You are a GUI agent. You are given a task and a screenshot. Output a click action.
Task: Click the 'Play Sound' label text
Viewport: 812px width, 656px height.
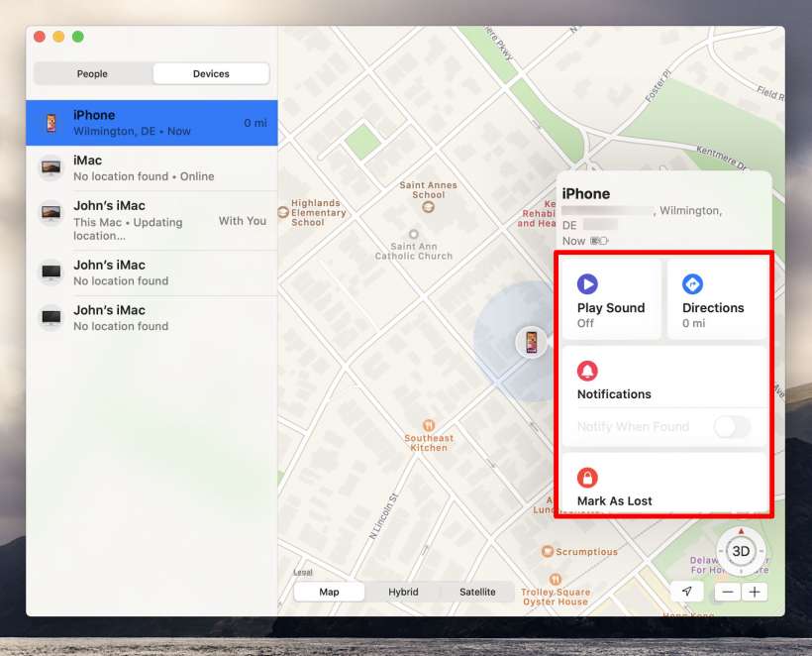[611, 308]
